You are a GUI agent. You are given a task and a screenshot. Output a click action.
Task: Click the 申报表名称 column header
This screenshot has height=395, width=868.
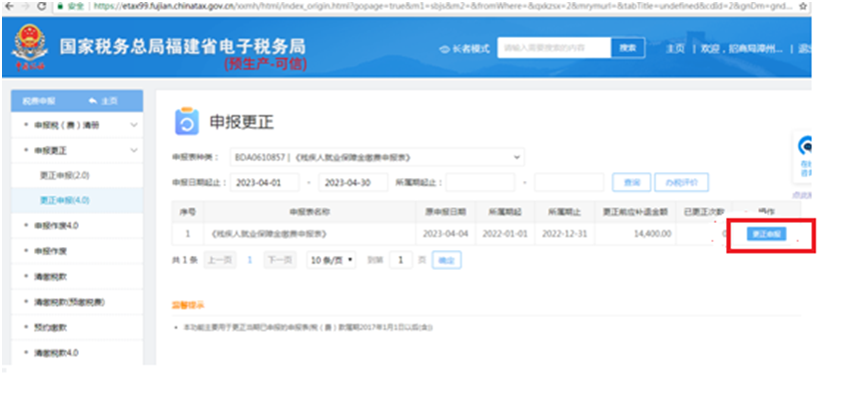point(310,212)
